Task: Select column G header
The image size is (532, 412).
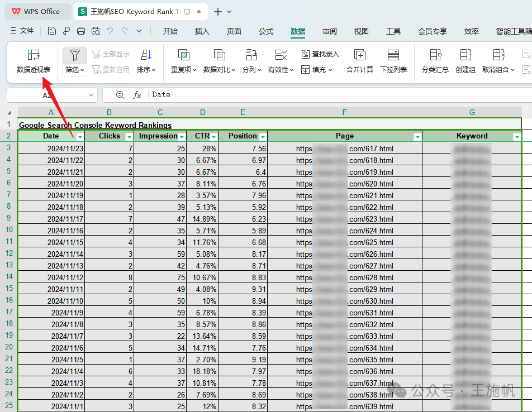Action: (x=472, y=112)
